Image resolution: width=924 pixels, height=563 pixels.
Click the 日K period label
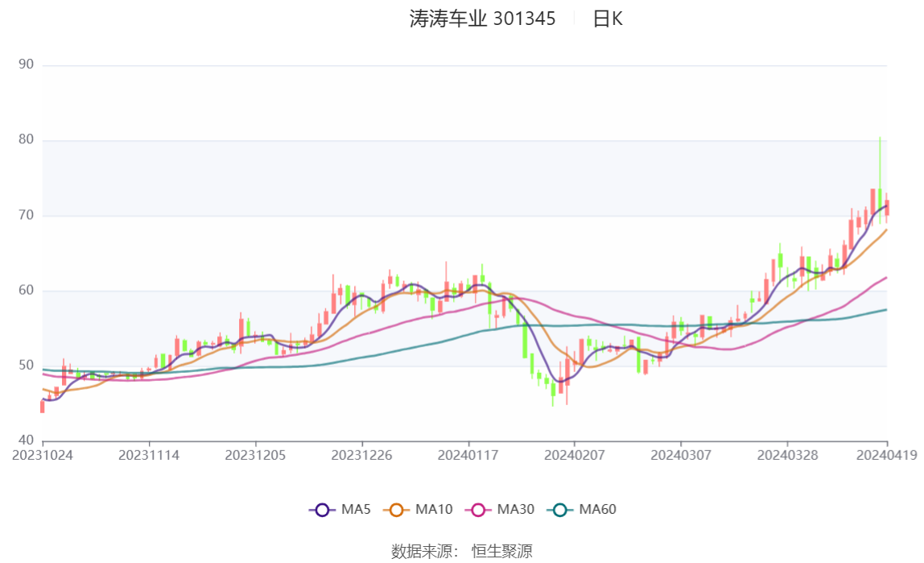coord(608,19)
